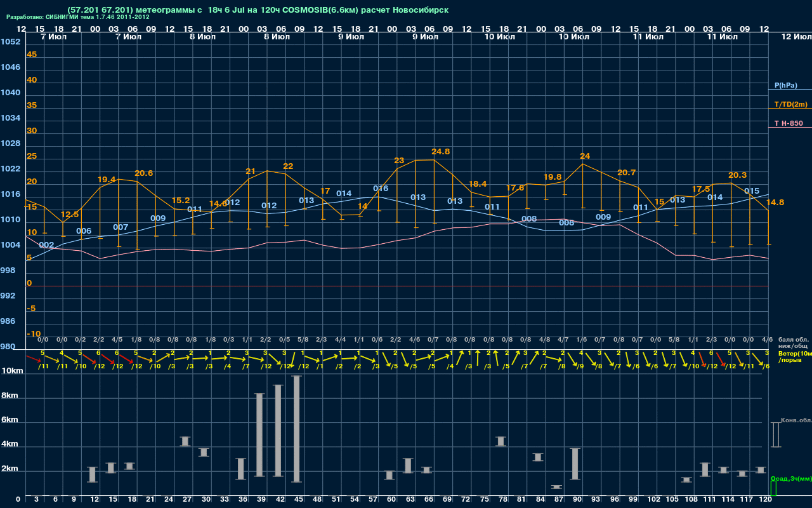Click the 20.7 temperature label

626,173
